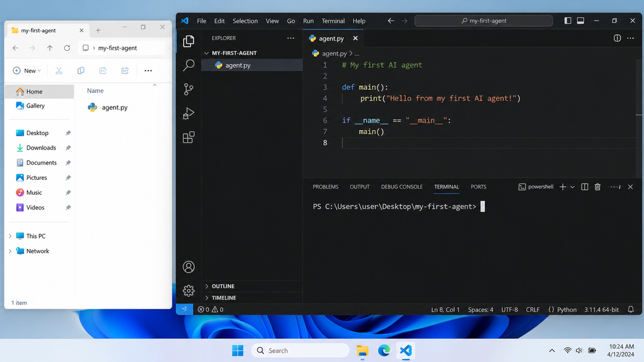
Task: Close the agent.py editor tab
Action: pos(355,38)
